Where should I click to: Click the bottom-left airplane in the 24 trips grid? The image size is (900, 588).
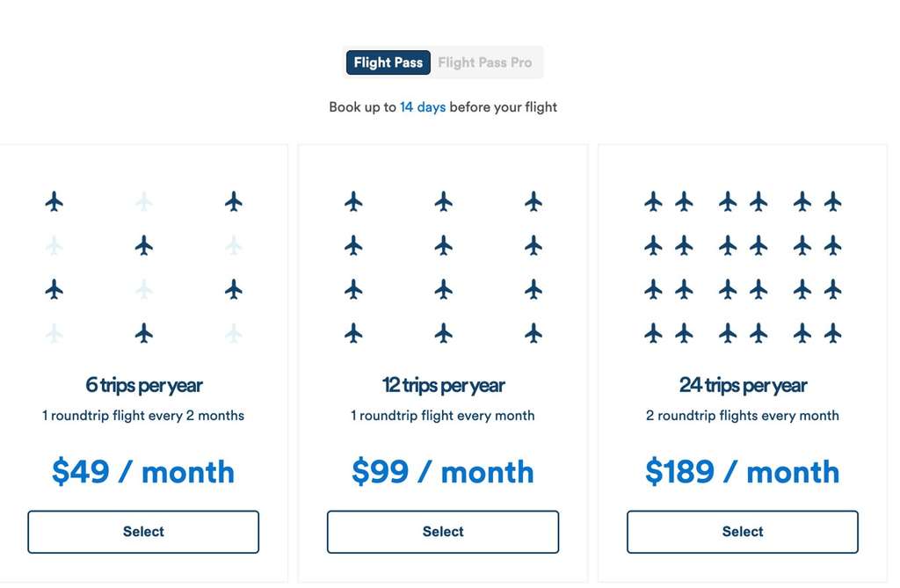[x=652, y=333]
